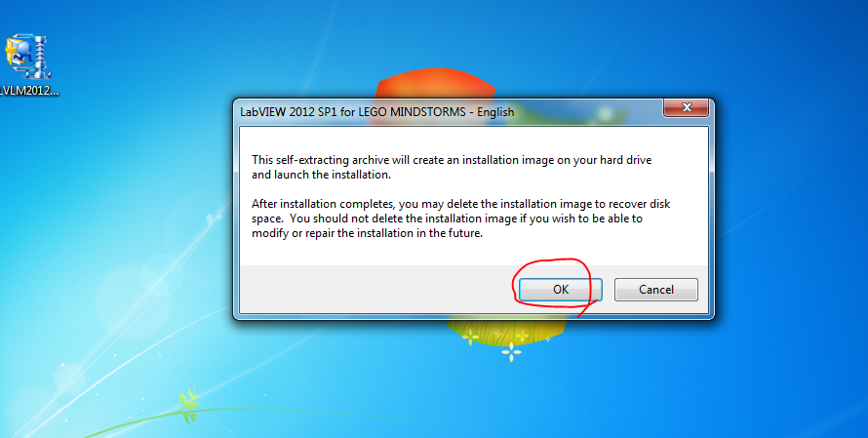The height and width of the screenshot is (438, 868).
Task: Click the 'and launch the installation' line
Action: 321,175
